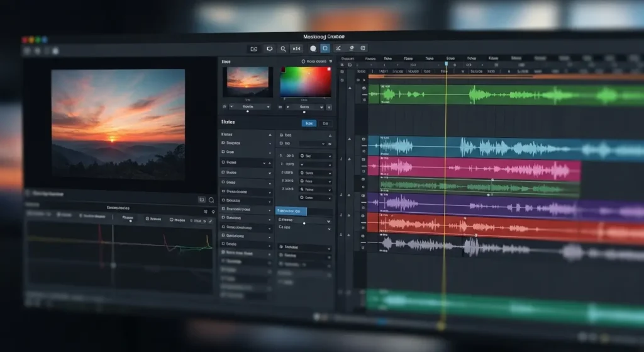
Task: Select the radio option above the color picker
Action: (x=303, y=61)
